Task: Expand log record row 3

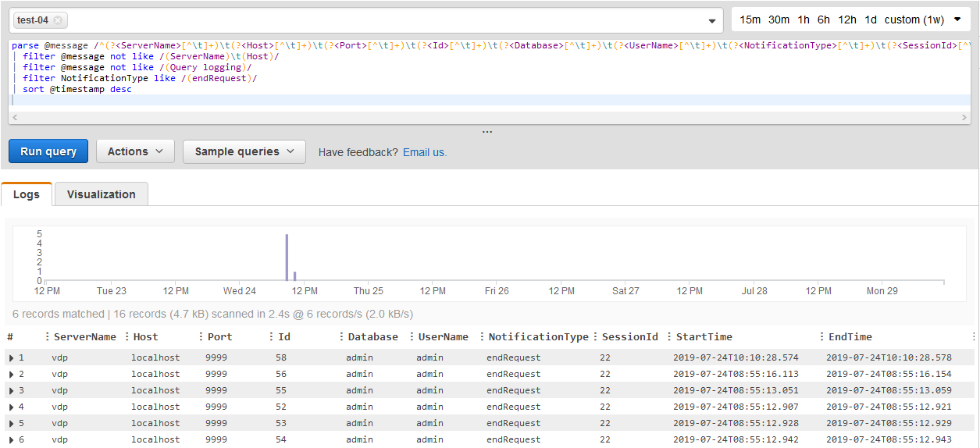Action: tap(12, 390)
